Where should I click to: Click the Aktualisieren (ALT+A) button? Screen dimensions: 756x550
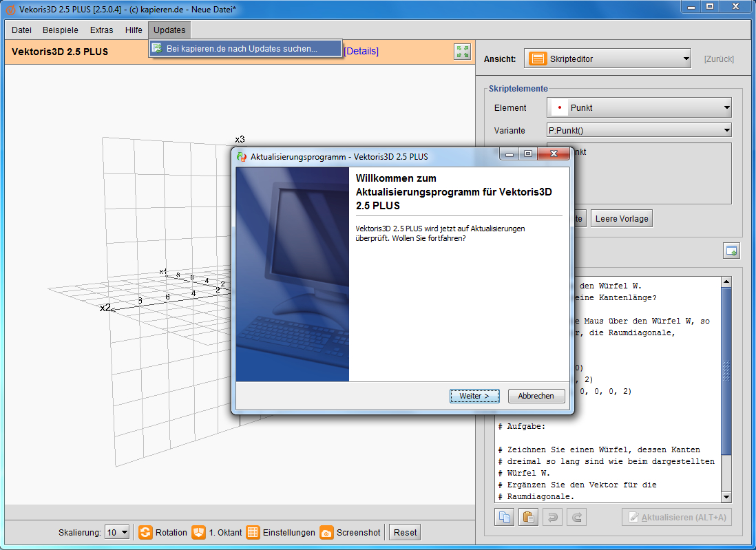tap(677, 517)
